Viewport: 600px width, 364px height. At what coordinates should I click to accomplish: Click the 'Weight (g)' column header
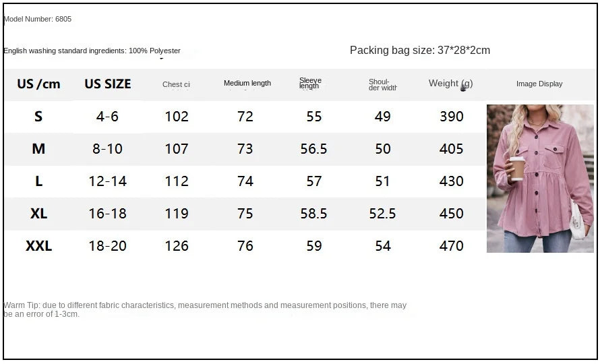pyautogui.click(x=450, y=84)
